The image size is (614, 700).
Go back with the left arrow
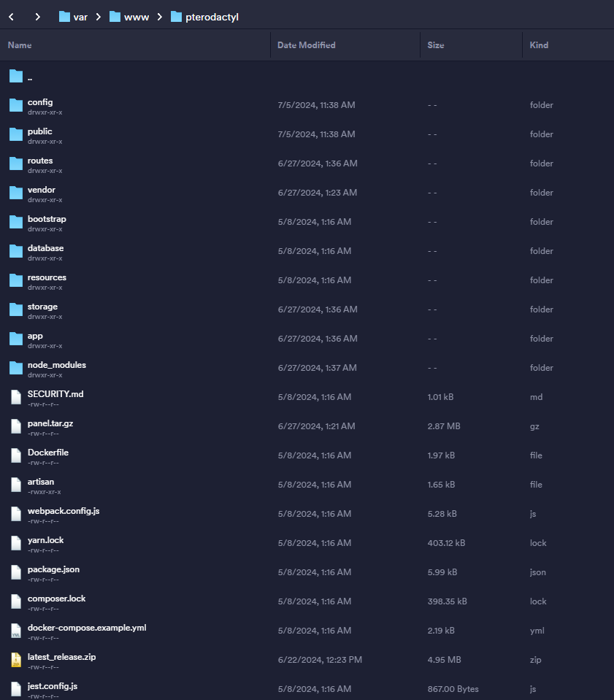[12, 17]
